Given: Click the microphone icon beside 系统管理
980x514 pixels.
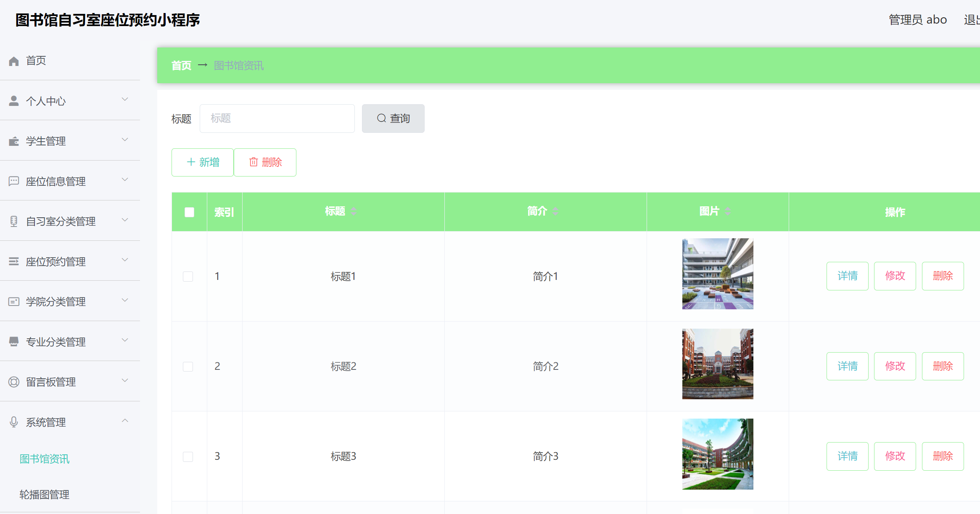Looking at the screenshot, I should pos(14,422).
